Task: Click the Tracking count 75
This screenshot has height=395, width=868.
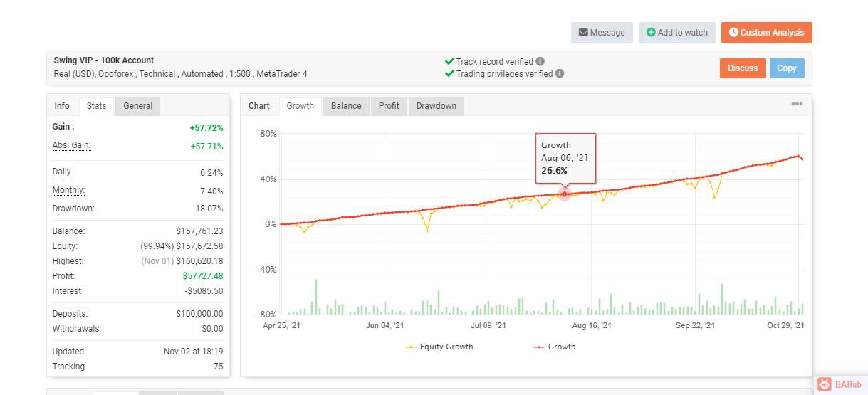Action: [x=218, y=367]
